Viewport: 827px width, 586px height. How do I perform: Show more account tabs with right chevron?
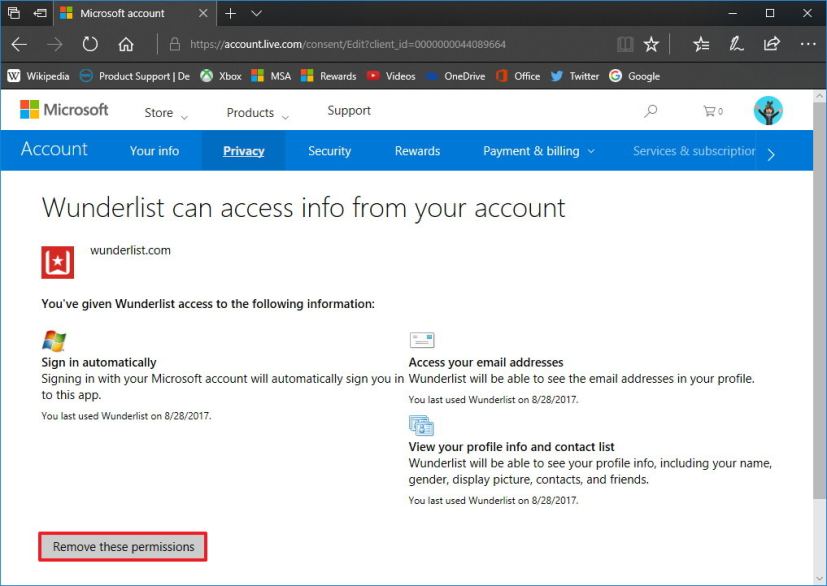(771, 154)
